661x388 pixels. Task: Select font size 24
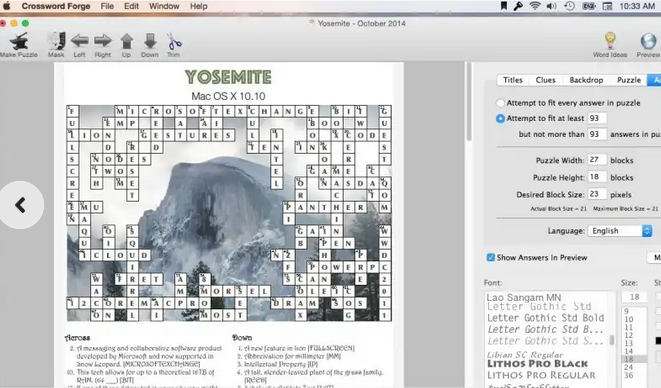629,367
